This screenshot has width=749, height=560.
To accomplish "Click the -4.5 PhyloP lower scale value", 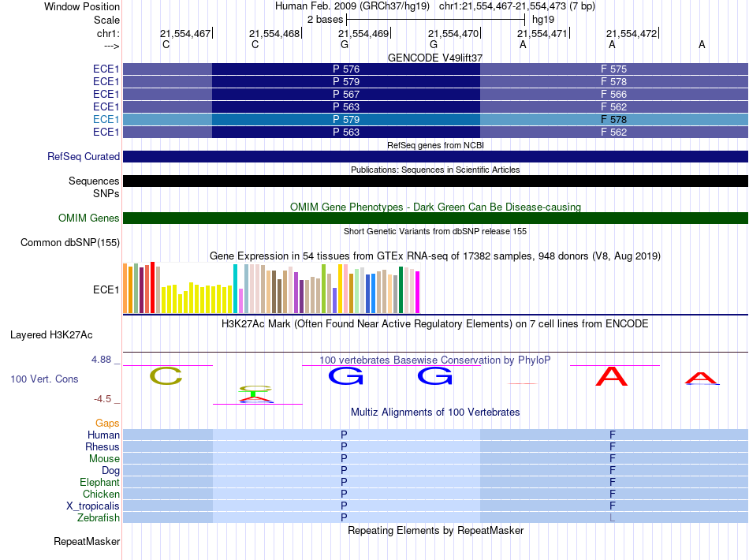I will click(102, 399).
